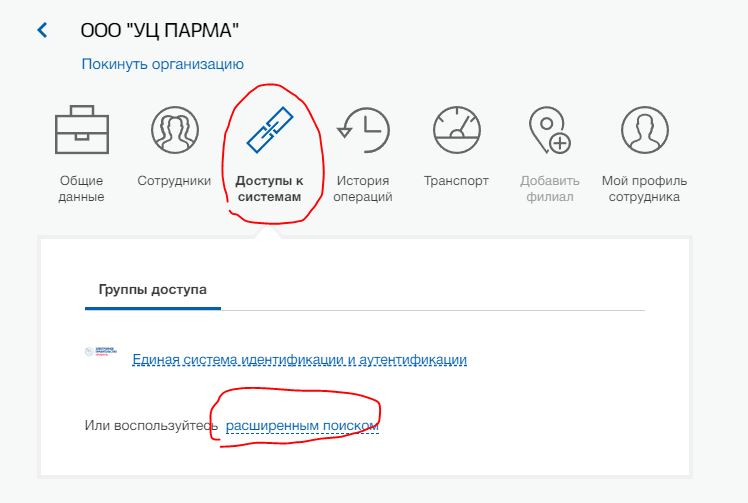This screenshot has width=748, height=503.
Task: Open Единая система идентификации и аутентификации link
Action: [x=300, y=359]
